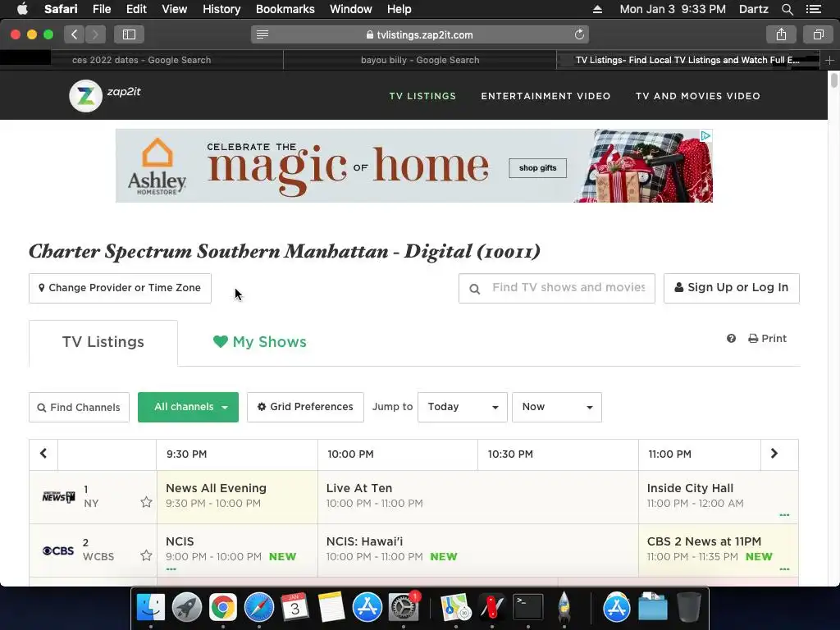Image resolution: width=840 pixels, height=630 pixels.
Task: Open News All Evening listing
Action: click(x=237, y=496)
